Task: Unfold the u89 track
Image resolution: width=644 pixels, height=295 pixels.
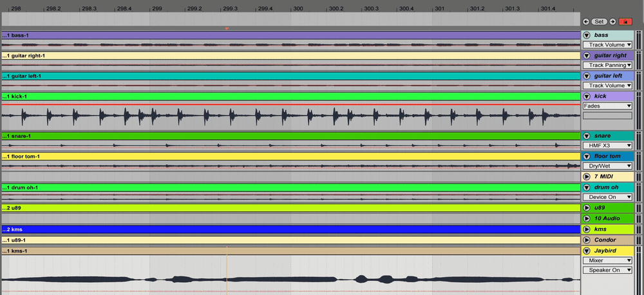Action: (x=587, y=208)
